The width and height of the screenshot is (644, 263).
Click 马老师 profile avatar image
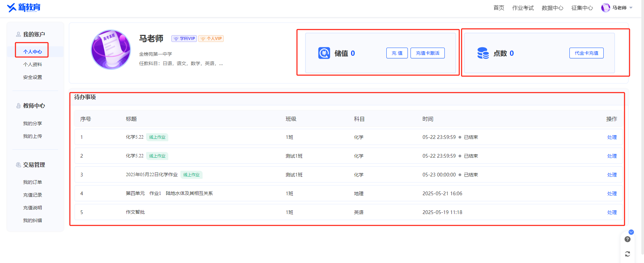click(x=111, y=50)
